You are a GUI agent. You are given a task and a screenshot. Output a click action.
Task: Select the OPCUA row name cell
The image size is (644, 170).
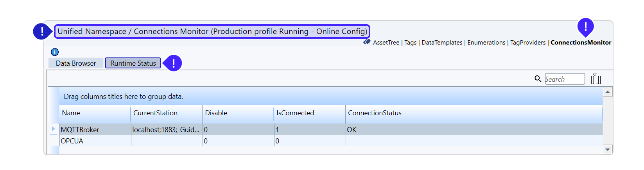pos(72,141)
